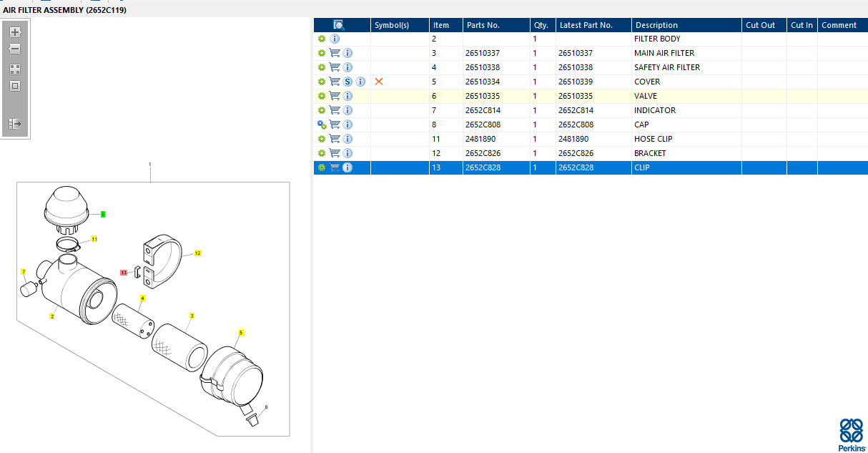Zoom out of the parts diagram
This screenshot has width=868, height=453.
[15, 49]
